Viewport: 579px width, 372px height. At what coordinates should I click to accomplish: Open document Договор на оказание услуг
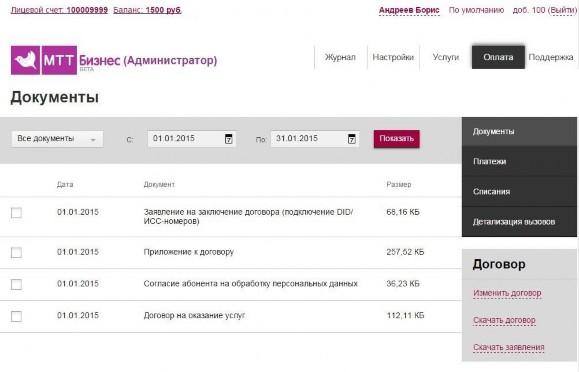click(x=194, y=315)
